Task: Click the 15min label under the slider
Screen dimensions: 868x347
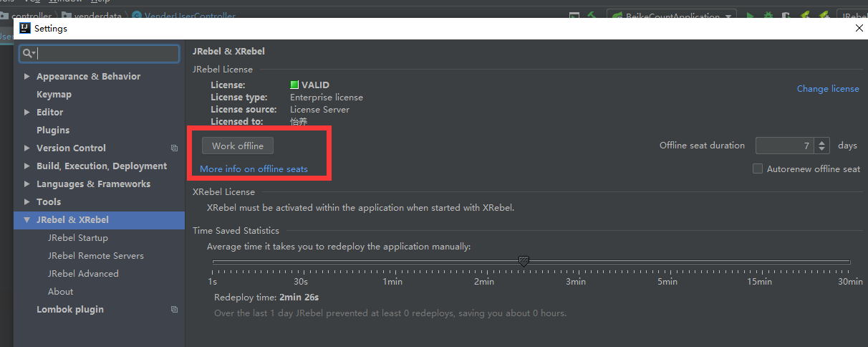Action: coord(759,282)
